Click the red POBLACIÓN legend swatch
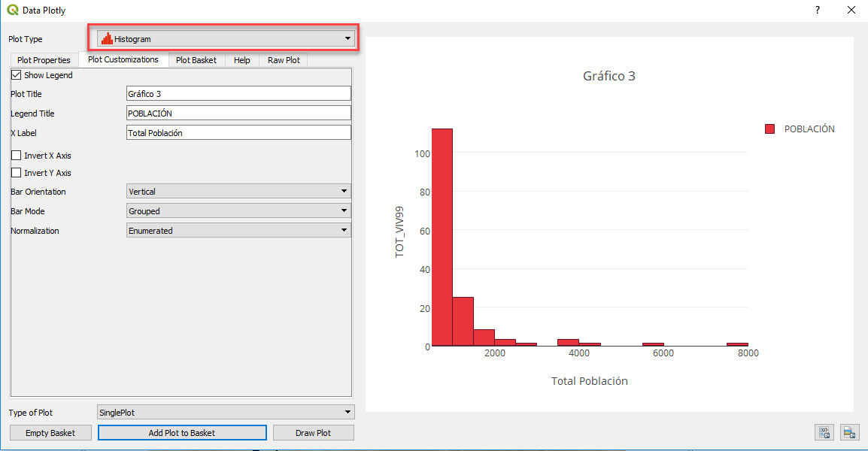The image size is (868, 451). pyautogui.click(x=769, y=128)
